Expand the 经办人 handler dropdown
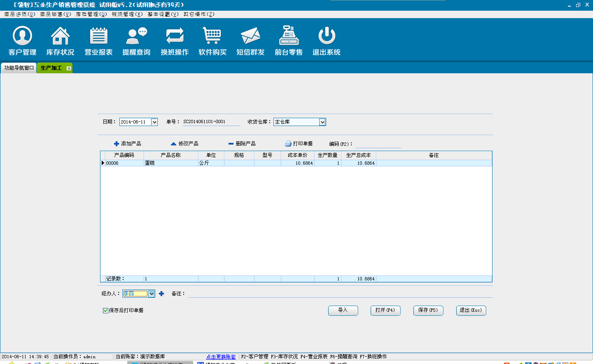Viewport: 593px width, 364px height. coord(152,294)
